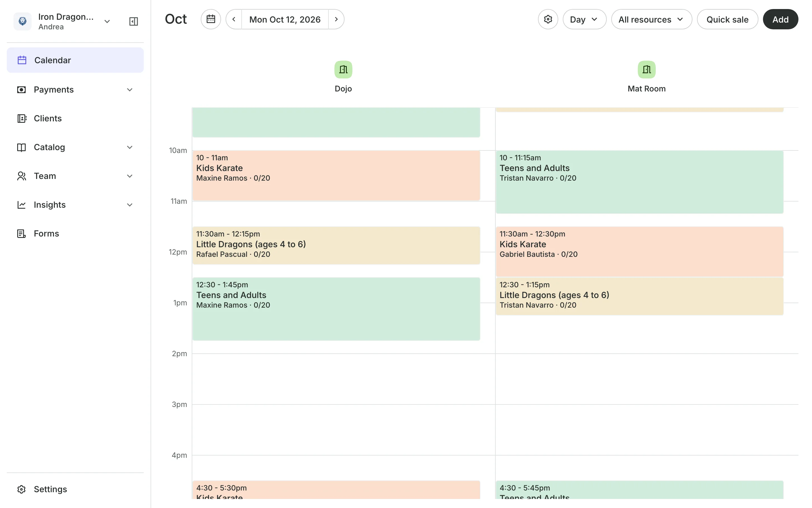
Task: Click the Andrea user name text
Action: (x=51, y=27)
